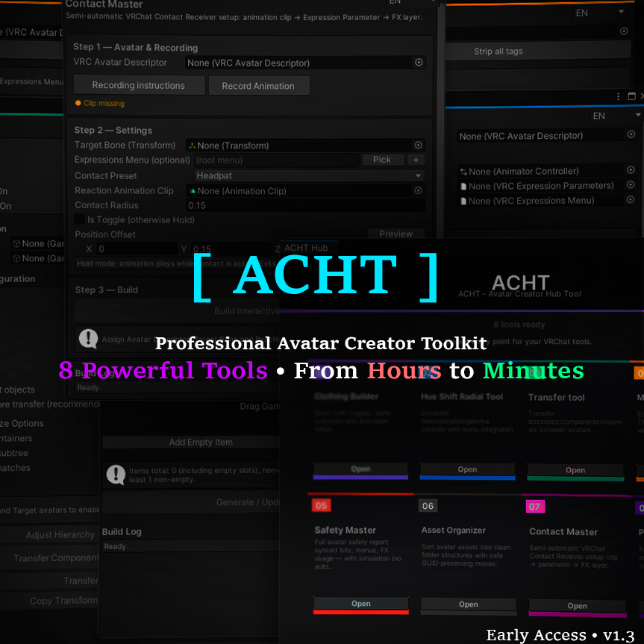Enable the Is Toggle (otherwise Hold) checkbox
The width and height of the screenshot is (644, 644).
(x=79, y=219)
